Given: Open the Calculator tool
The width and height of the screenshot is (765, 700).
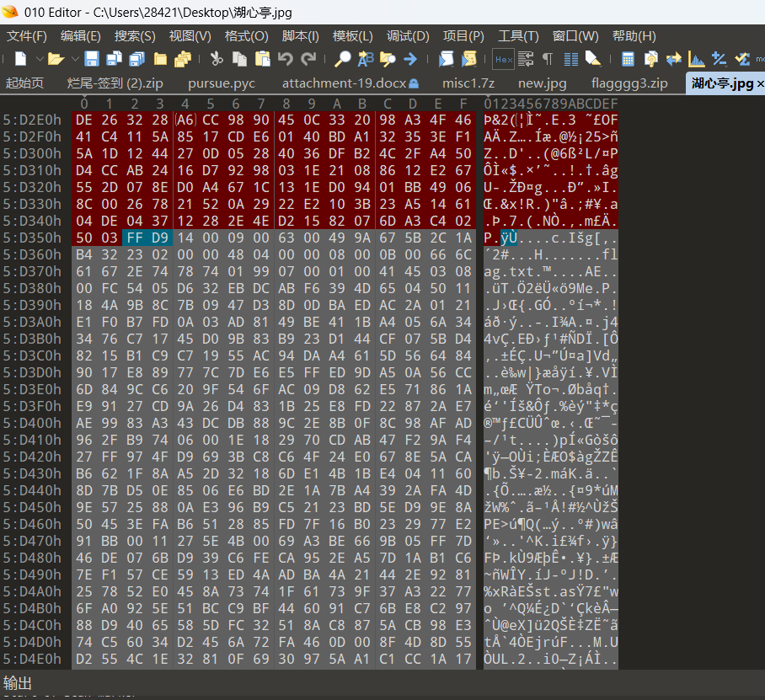Looking at the screenshot, I should tap(628, 59).
